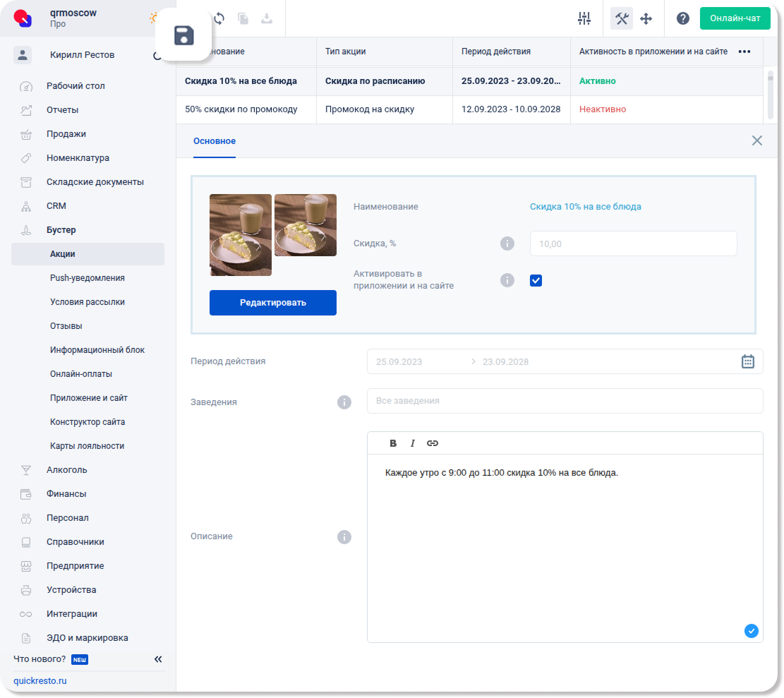Open the calendar picker for Период действия
Viewport: 784px width, 698px height.
748,361
